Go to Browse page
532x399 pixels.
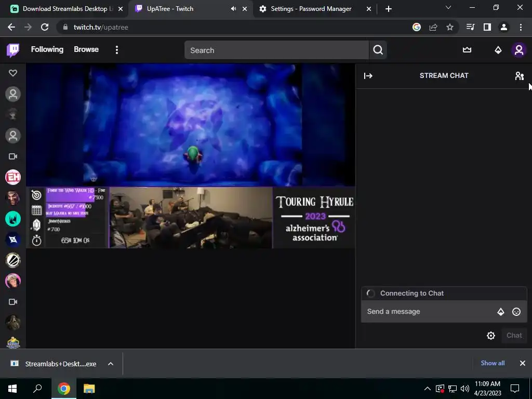86,49
